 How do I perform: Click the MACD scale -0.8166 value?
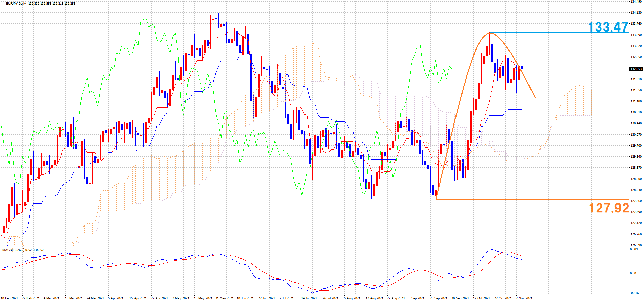pyautogui.click(x=635, y=293)
